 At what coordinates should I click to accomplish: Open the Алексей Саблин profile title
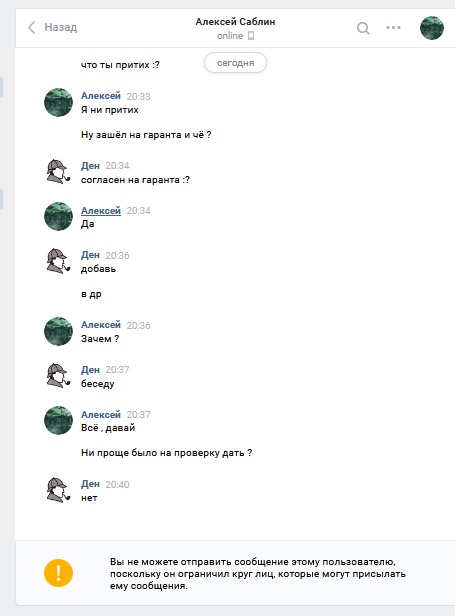coord(235,22)
